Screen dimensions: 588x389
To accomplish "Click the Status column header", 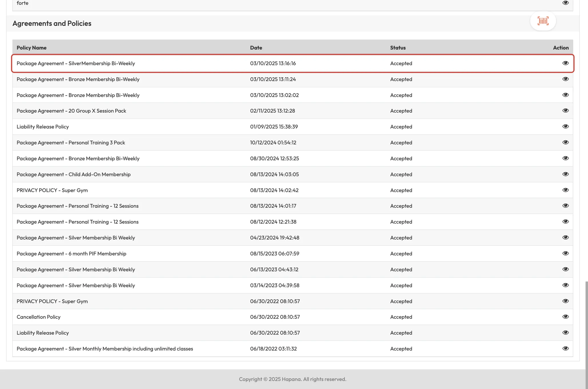I will coord(398,48).
